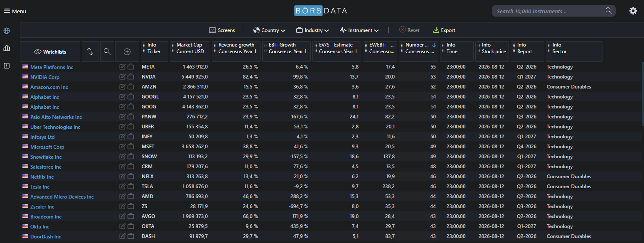Open the settings gear icon
644x243 pixels.
pos(633,11)
